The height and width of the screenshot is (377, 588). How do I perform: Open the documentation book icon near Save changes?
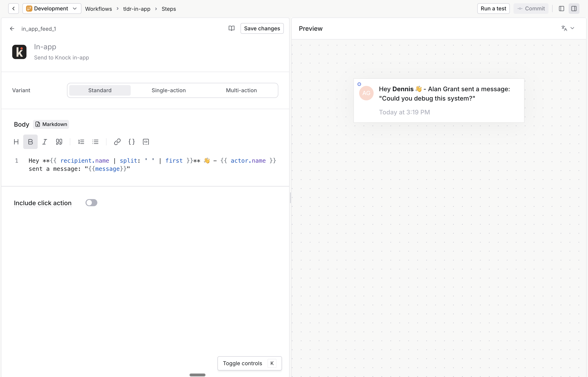pos(231,28)
